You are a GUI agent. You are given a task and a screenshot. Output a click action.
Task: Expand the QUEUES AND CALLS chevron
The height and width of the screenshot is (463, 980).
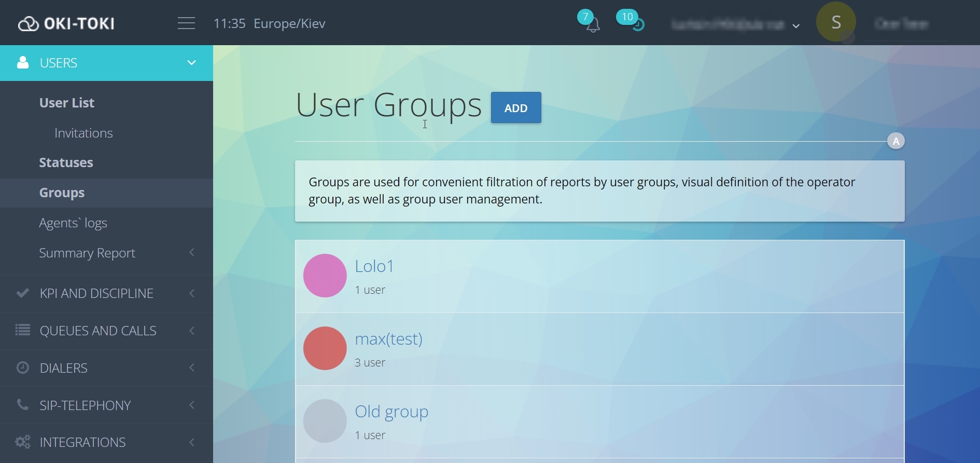pos(192,331)
